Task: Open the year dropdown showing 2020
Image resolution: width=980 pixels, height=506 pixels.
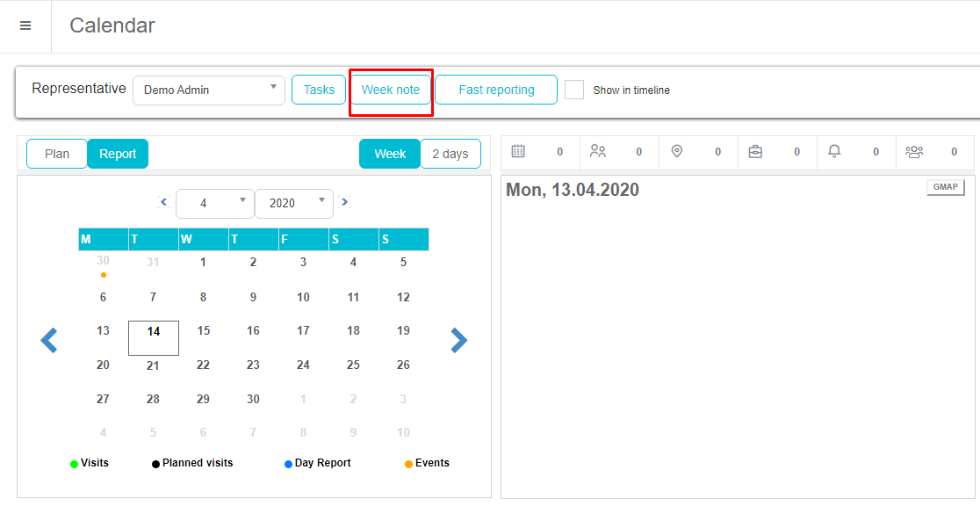Action: tap(293, 203)
